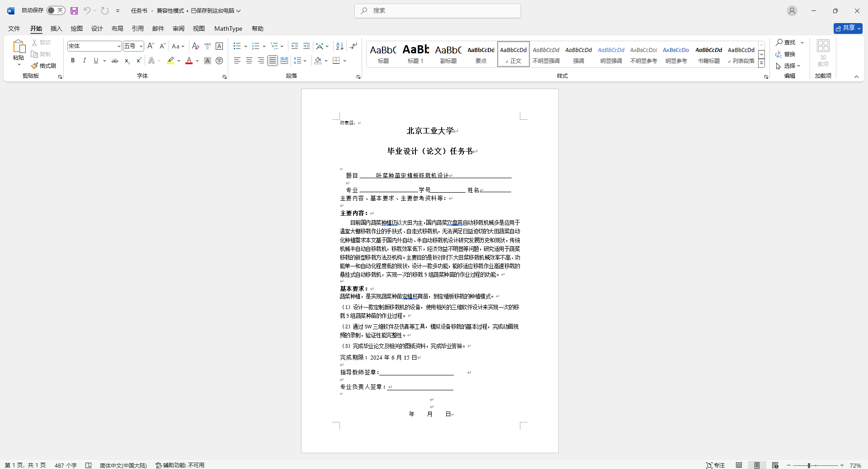Viewport: 868px width, 469px height.
Task: Increase font size with the larger A icon
Action: 151,46
